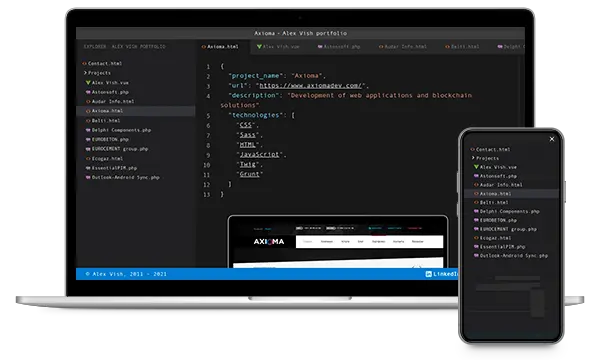The width and height of the screenshot is (600, 360).
Task: Click the PHP icon beside EUROBETON.php in laptop explorer
Action: (88, 140)
